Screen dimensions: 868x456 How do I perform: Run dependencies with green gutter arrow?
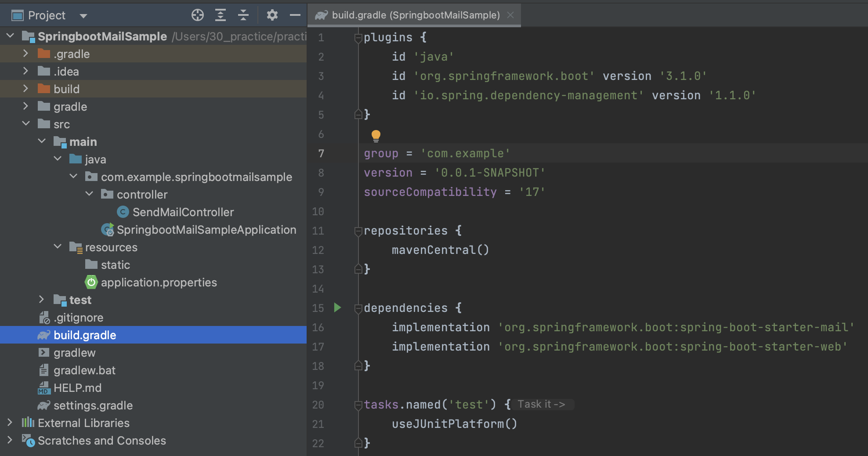click(337, 308)
